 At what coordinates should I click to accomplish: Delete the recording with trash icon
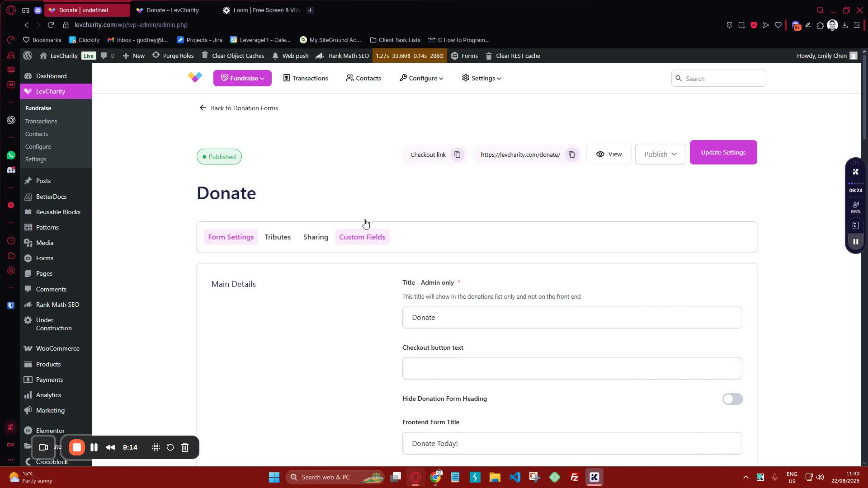point(185,447)
